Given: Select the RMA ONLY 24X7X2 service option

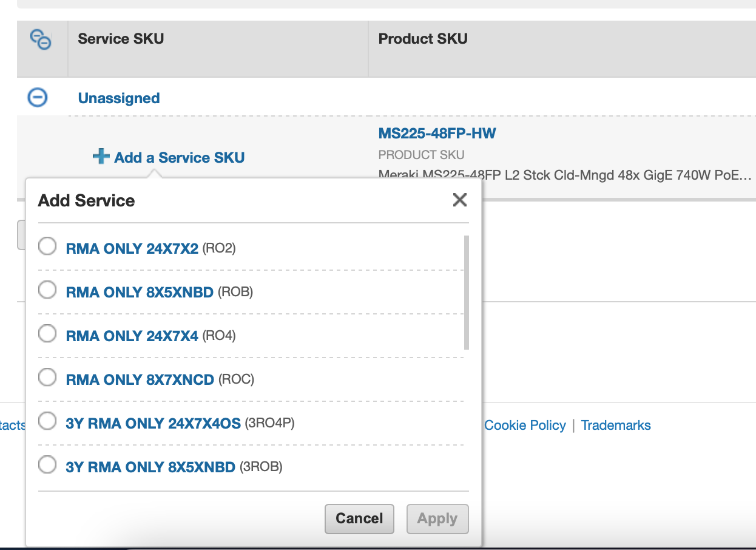Looking at the screenshot, I should tap(47, 246).
